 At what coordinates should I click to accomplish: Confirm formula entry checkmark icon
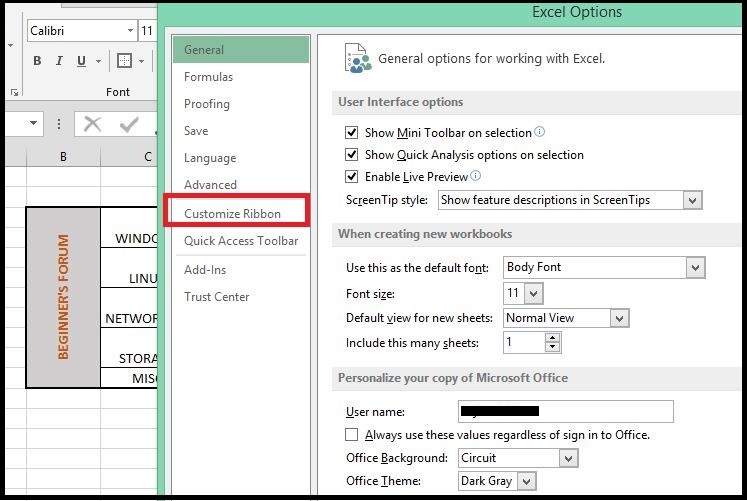129,124
